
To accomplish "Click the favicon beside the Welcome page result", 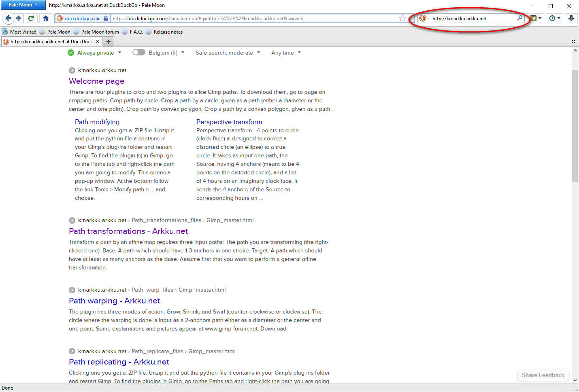I will coord(72,70).
